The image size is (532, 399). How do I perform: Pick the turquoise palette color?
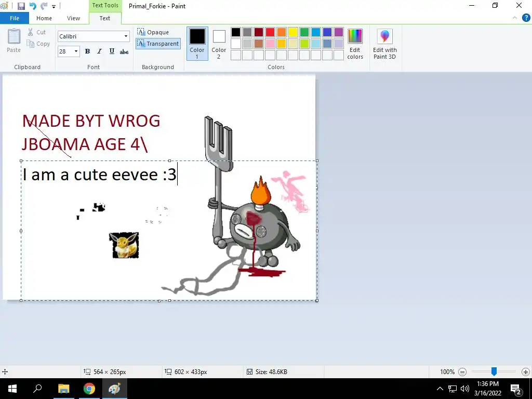point(316,32)
